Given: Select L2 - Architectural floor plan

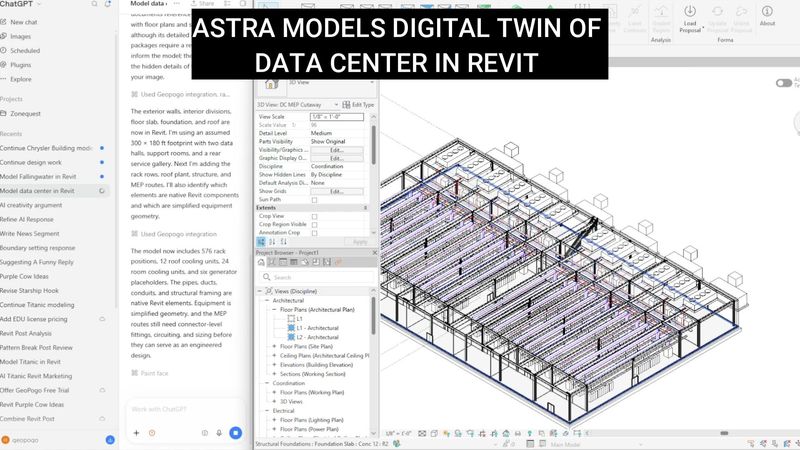Looking at the screenshot, I should 317,337.
